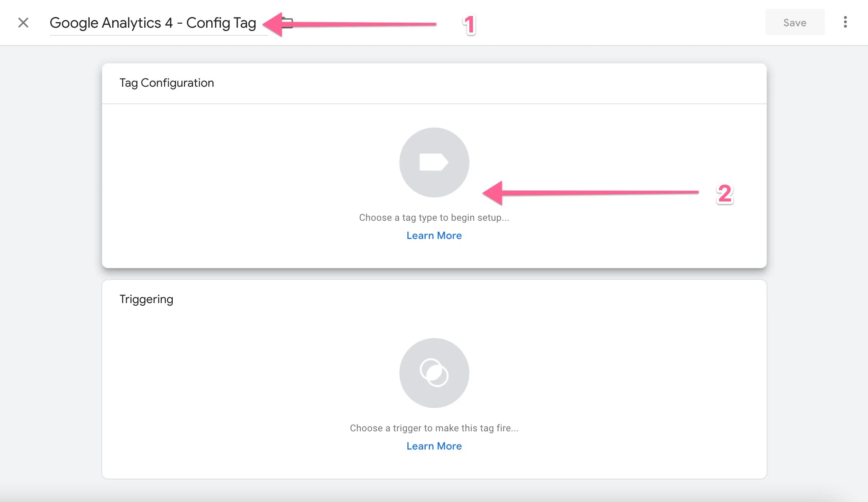868x502 pixels.
Task: Open the folder icon beside the tag name
Action: coord(288,23)
